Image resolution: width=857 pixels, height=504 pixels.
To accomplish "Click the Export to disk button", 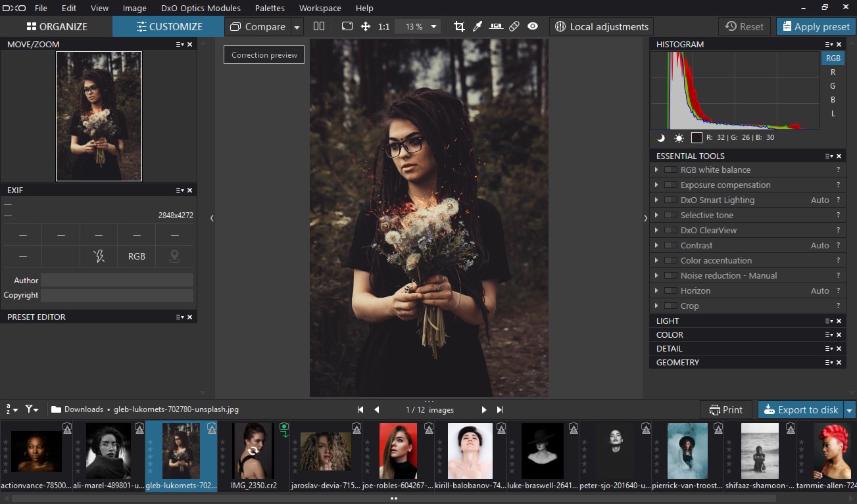I will tap(801, 409).
